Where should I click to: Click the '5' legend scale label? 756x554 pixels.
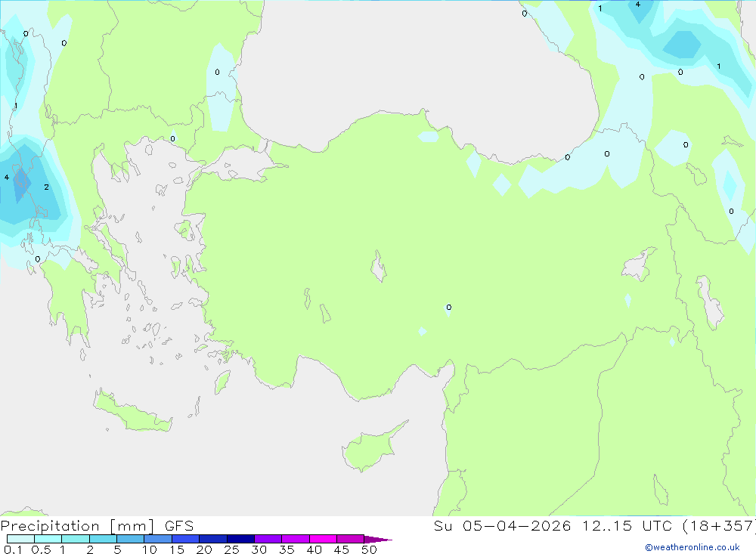click(117, 549)
